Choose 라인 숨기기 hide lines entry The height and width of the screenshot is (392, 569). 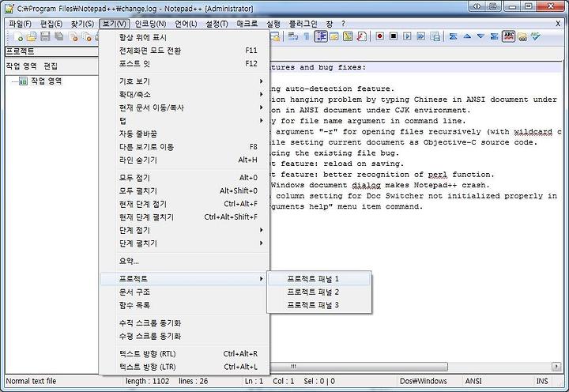pyautogui.click(x=184, y=160)
